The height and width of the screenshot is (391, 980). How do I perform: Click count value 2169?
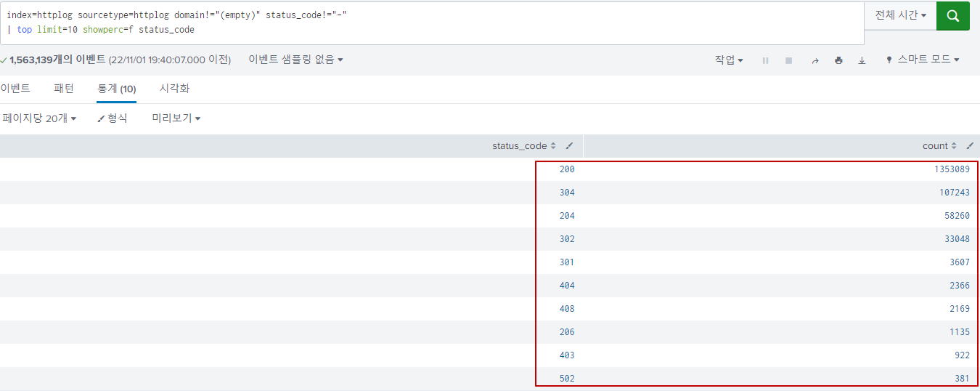[960, 309]
